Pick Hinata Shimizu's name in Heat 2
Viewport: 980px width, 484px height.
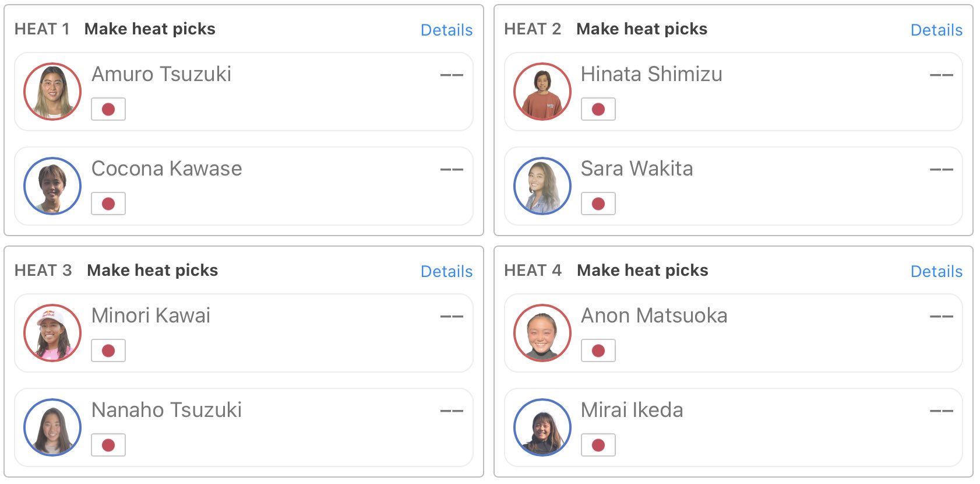click(651, 74)
